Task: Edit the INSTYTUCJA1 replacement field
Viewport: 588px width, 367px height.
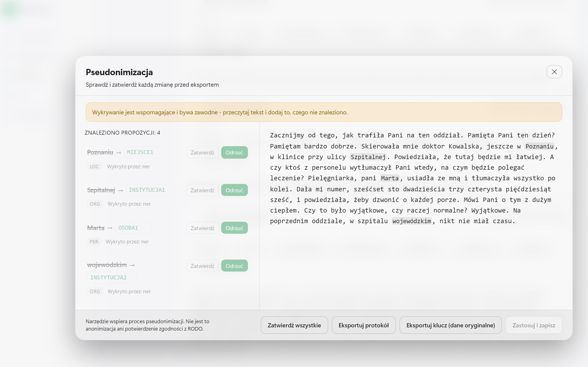Action: click(150, 190)
